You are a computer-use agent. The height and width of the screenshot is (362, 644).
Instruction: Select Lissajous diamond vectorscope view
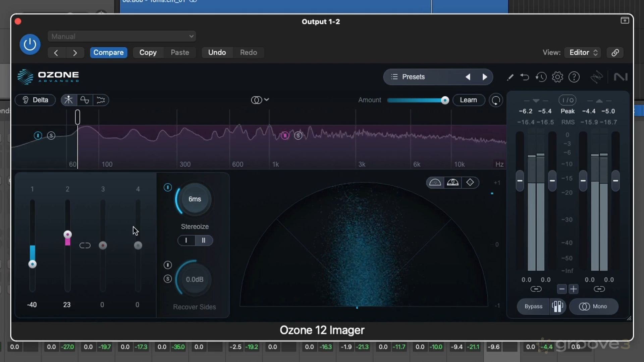[x=470, y=182]
